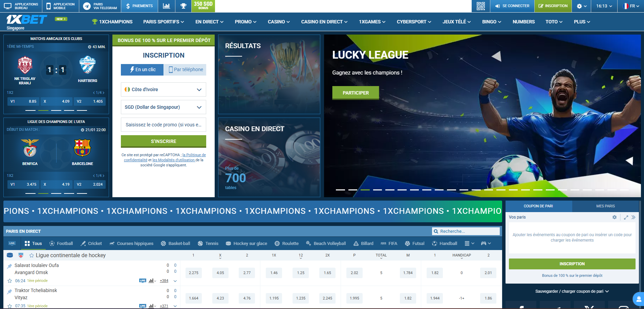
Task: Open the QR code login icon
Action: click(480, 6)
